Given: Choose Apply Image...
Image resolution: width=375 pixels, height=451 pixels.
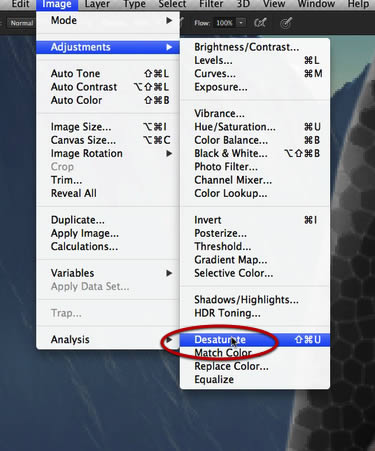Looking at the screenshot, I should pyautogui.click(x=108, y=233).
